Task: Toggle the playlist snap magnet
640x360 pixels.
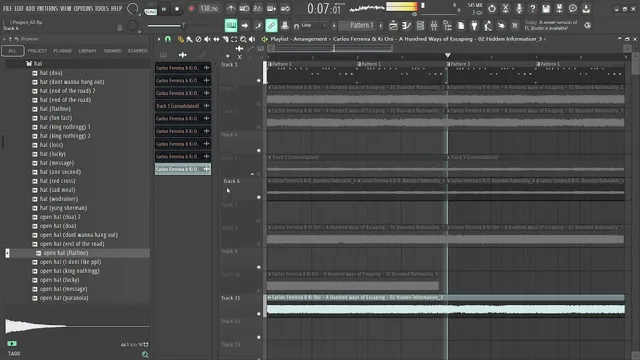Action: pyautogui.click(x=168, y=39)
